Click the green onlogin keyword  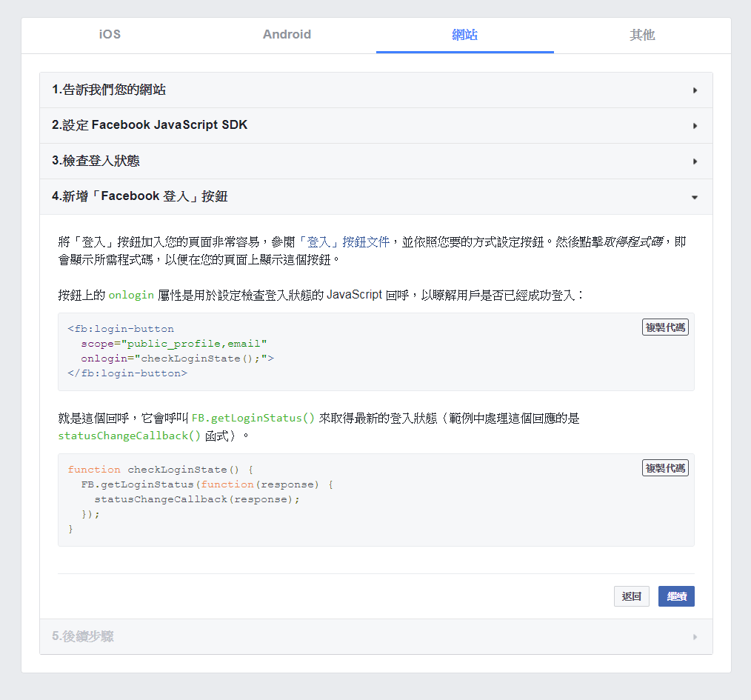(x=131, y=295)
